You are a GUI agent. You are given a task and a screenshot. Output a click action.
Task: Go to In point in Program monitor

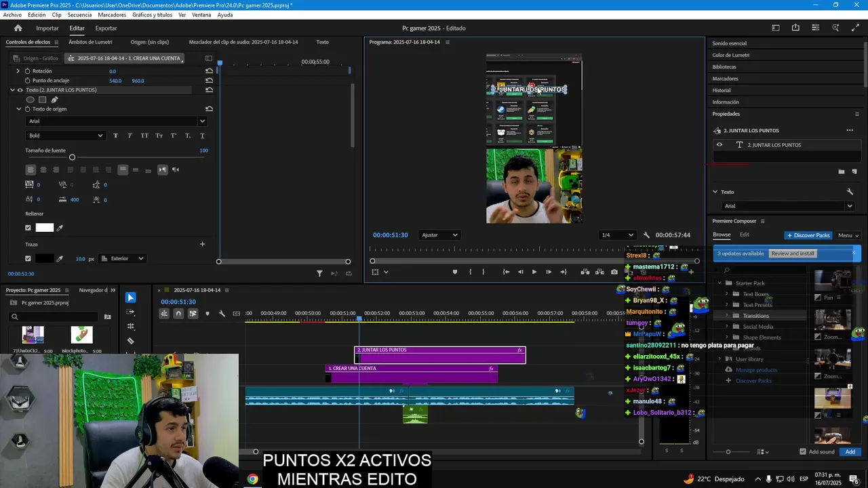pos(506,272)
